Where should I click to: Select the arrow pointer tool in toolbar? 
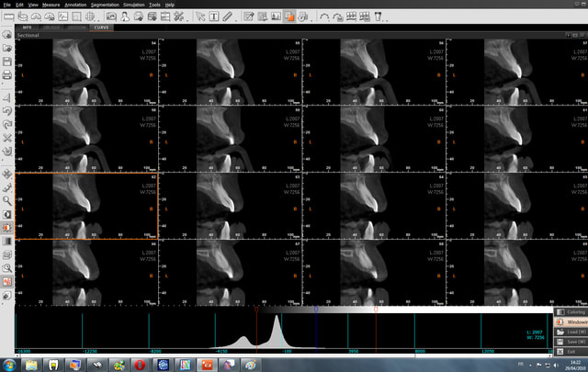pyautogui.click(x=202, y=17)
